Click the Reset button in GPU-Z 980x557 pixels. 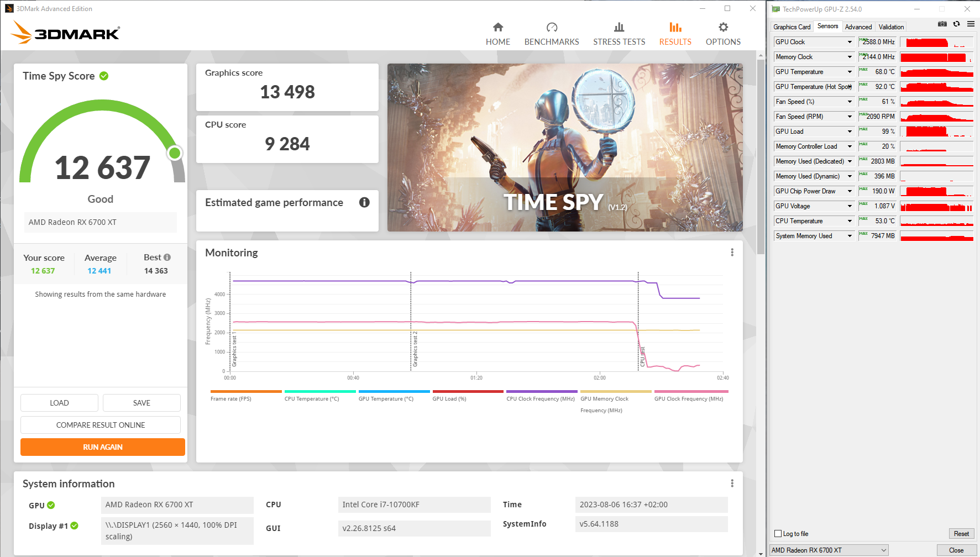click(x=961, y=534)
